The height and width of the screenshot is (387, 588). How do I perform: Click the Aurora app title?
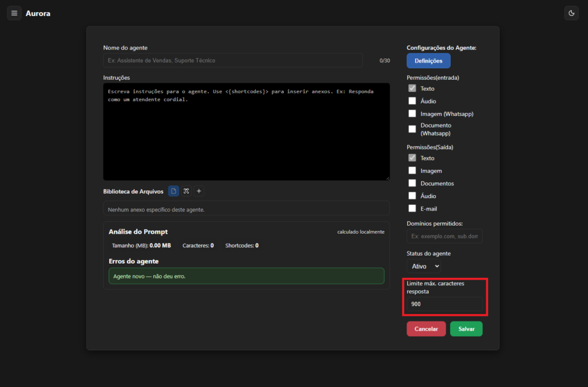[x=38, y=13]
